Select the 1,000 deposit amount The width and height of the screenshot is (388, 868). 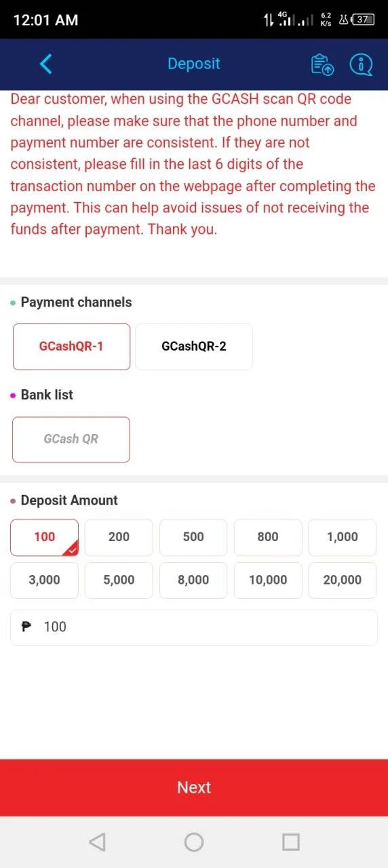pos(343,537)
